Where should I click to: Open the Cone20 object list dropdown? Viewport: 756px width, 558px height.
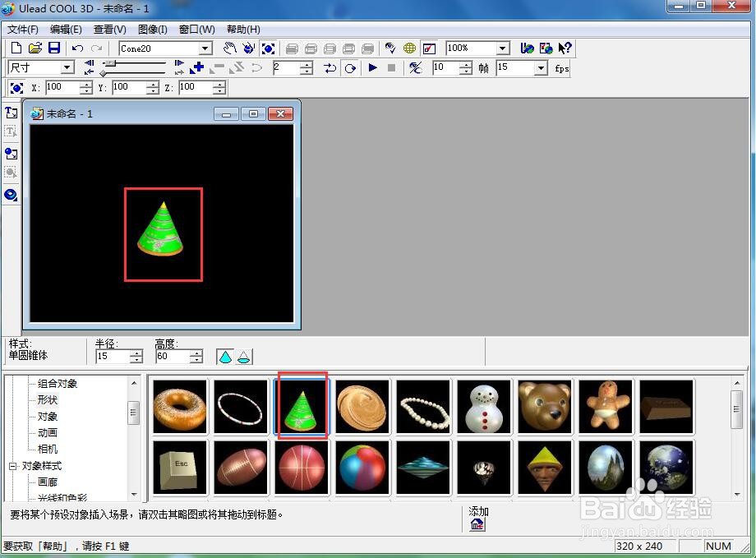coord(205,48)
